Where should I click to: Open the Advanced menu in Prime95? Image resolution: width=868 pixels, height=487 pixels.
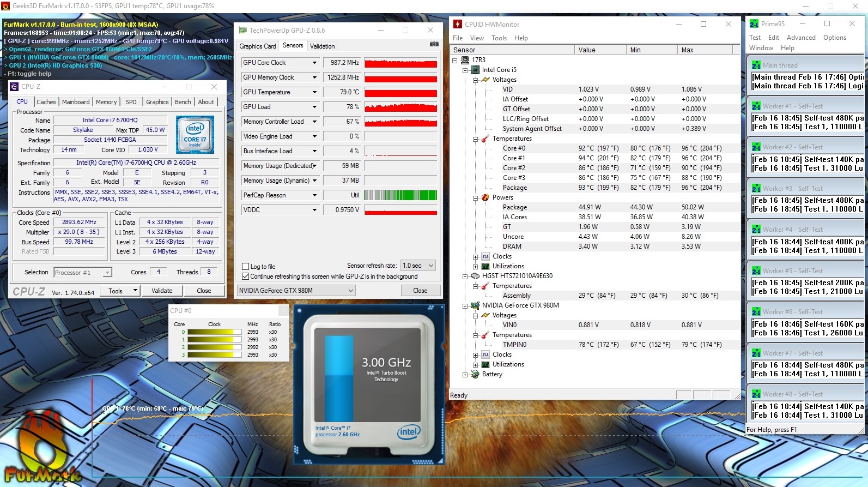801,38
